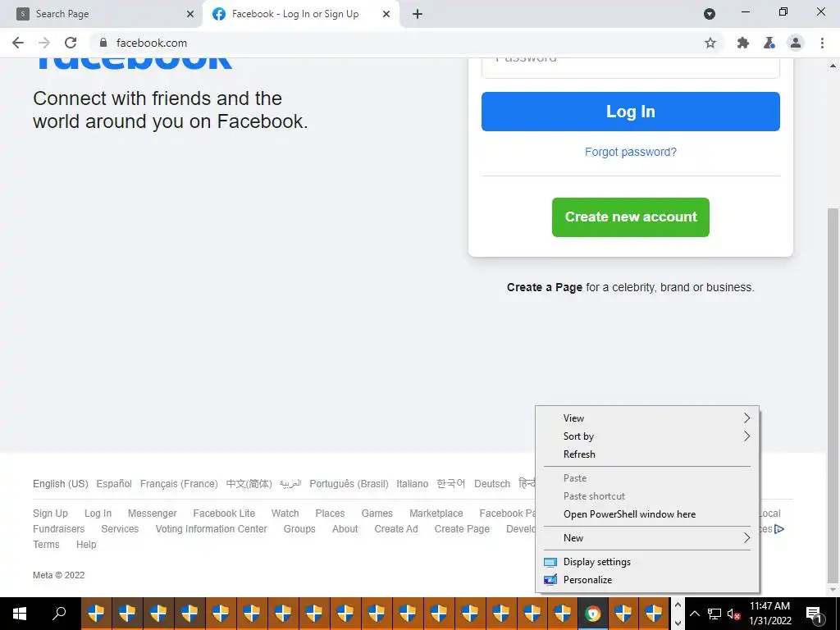Open the Games footer link

[377, 514]
